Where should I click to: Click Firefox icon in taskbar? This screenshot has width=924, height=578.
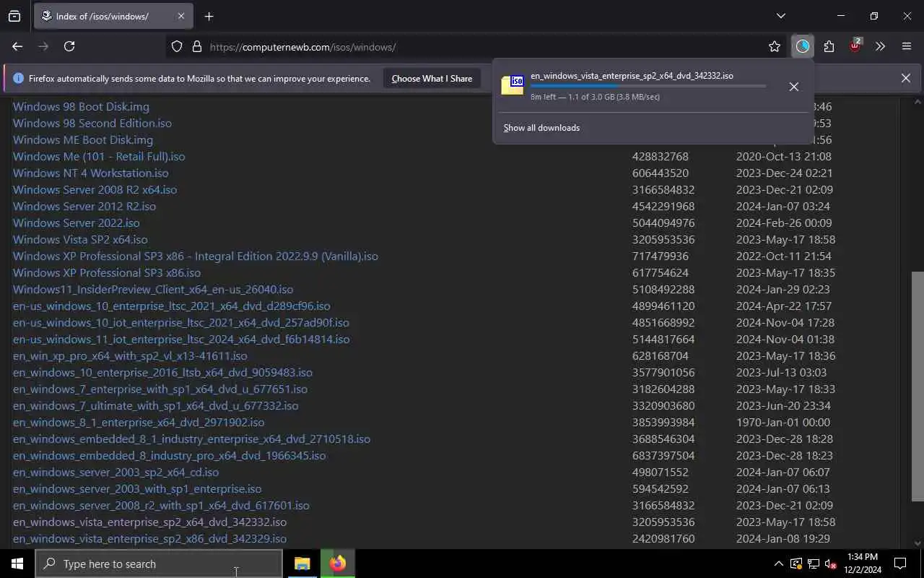[337, 564]
